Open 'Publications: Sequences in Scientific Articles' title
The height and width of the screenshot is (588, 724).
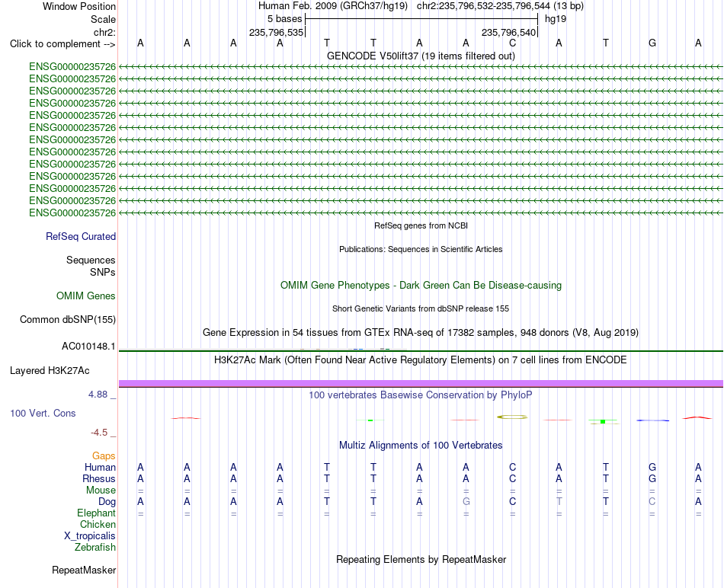421,249
